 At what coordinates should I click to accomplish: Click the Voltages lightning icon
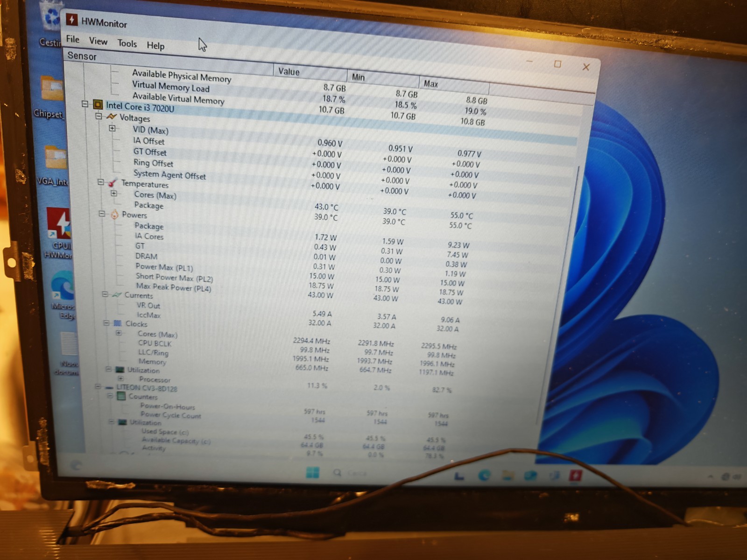[111, 116]
